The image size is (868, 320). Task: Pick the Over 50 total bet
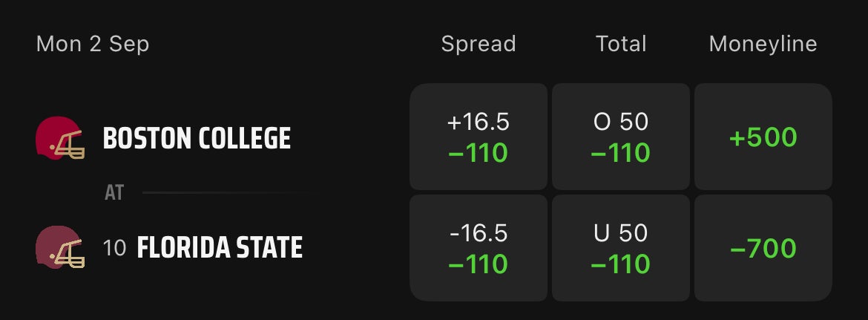point(621,137)
